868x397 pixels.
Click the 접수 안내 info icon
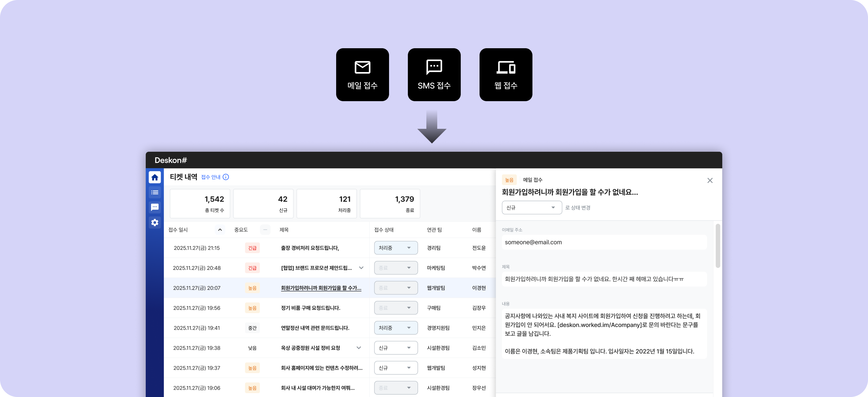click(226, 177)
